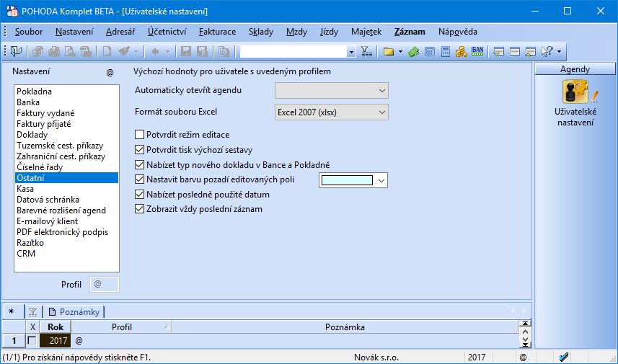Image resolution: width=618 pixels, height=364 pixels.
Task: Click the first note panel icon with down arrow
Action: pyautogui.click(x=498, y=51)
